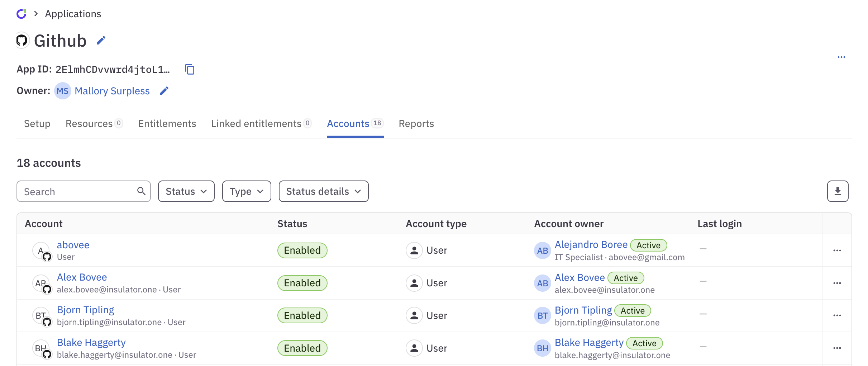This screenshot has width=868, height=366.
Task: Click the Enabled badge in Blake Haggerty row
Action: coord(302,348)
